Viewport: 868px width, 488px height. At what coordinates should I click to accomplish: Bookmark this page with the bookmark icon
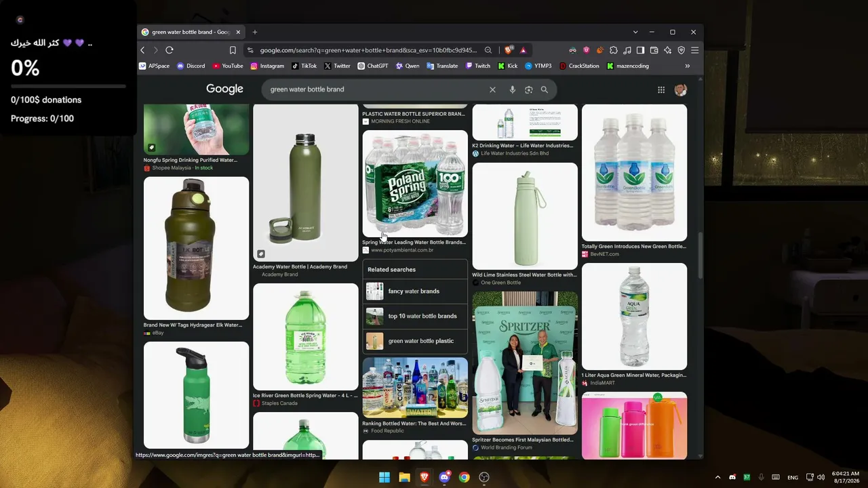(233, 50)
